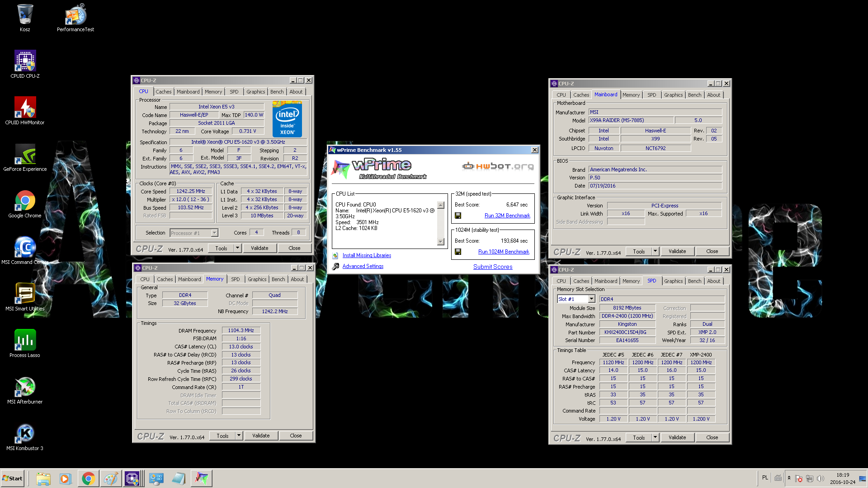Click the PL language indicator

click(765, 478)
